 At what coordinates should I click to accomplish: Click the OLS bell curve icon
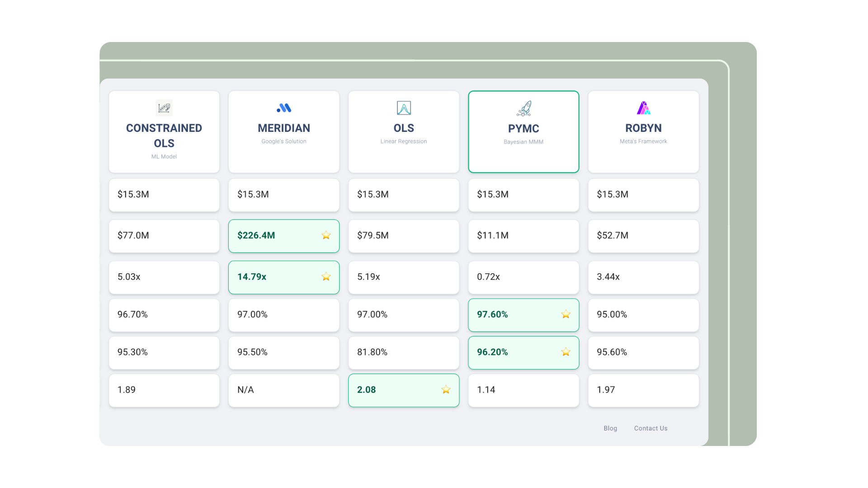[404, 108]
